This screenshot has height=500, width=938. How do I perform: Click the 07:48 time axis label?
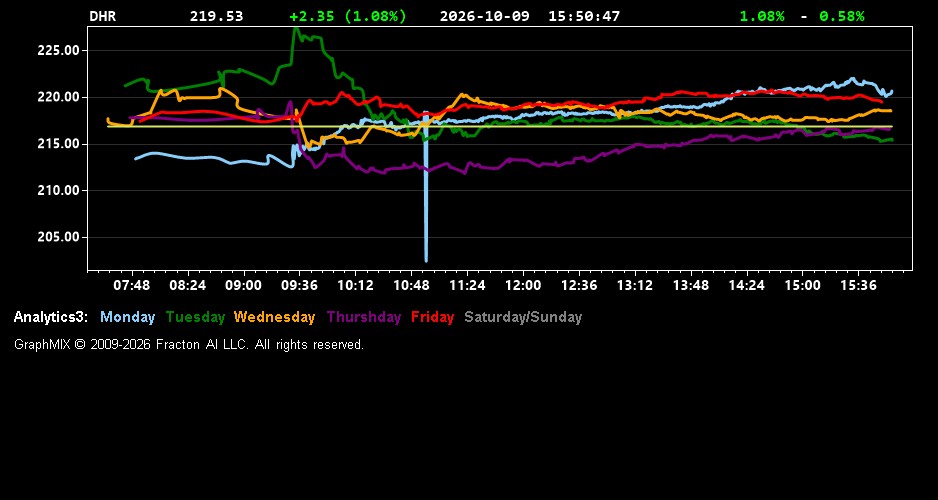coord(132,286)
